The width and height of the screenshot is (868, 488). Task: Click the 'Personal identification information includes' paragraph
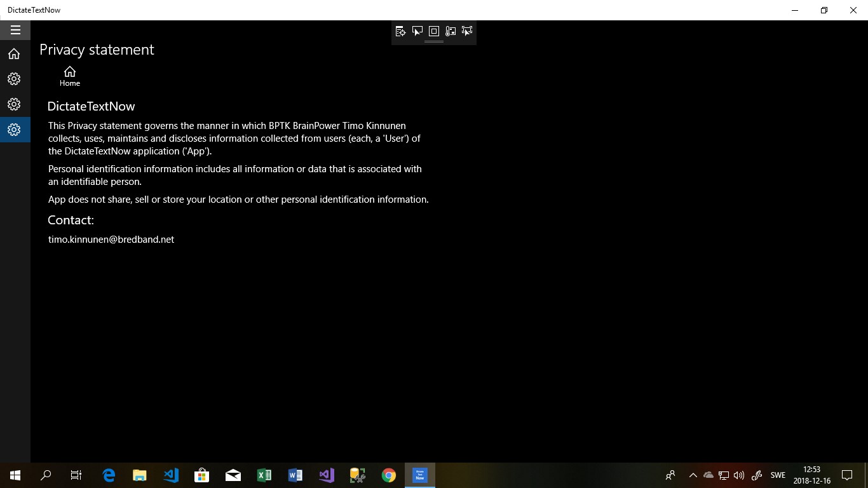[235, 175]
